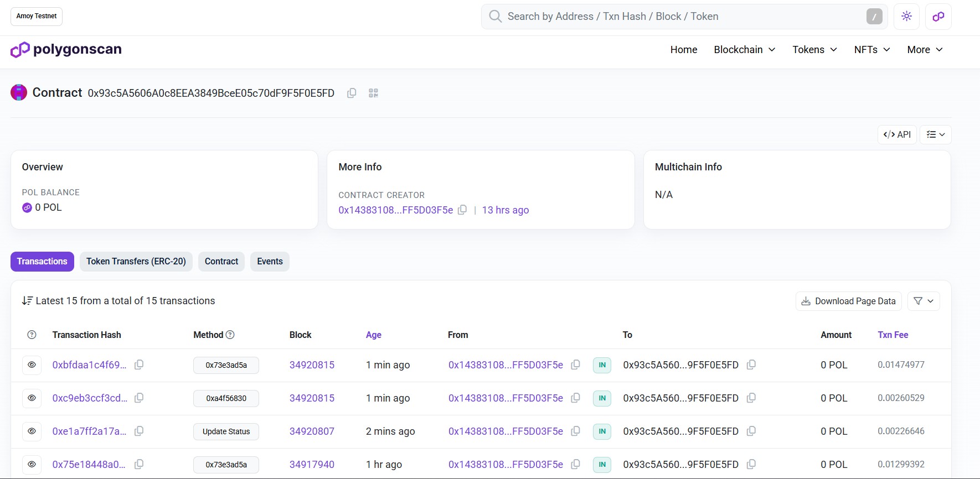980x479 pixels.
Task: Copy From address in 0x75e18448a0 row
Action: coord(575,464)
